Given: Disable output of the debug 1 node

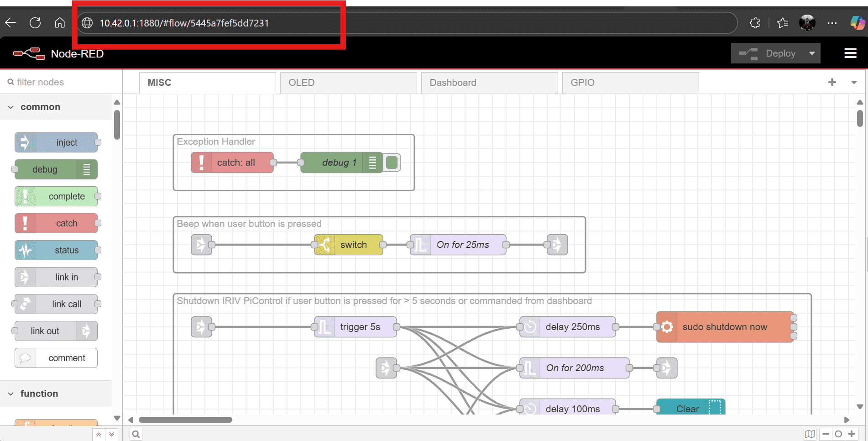Looking at the screenshot, I should pos(392,162).
